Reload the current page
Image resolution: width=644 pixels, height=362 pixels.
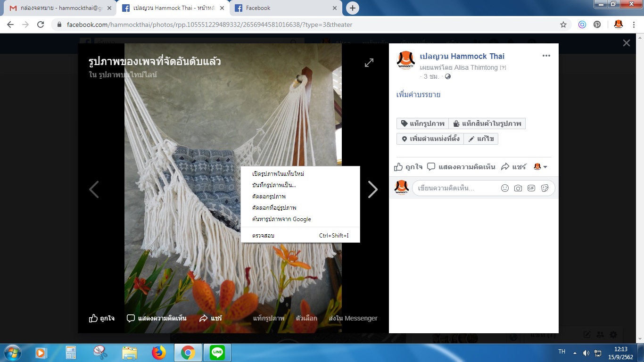[x=41, y=25]
